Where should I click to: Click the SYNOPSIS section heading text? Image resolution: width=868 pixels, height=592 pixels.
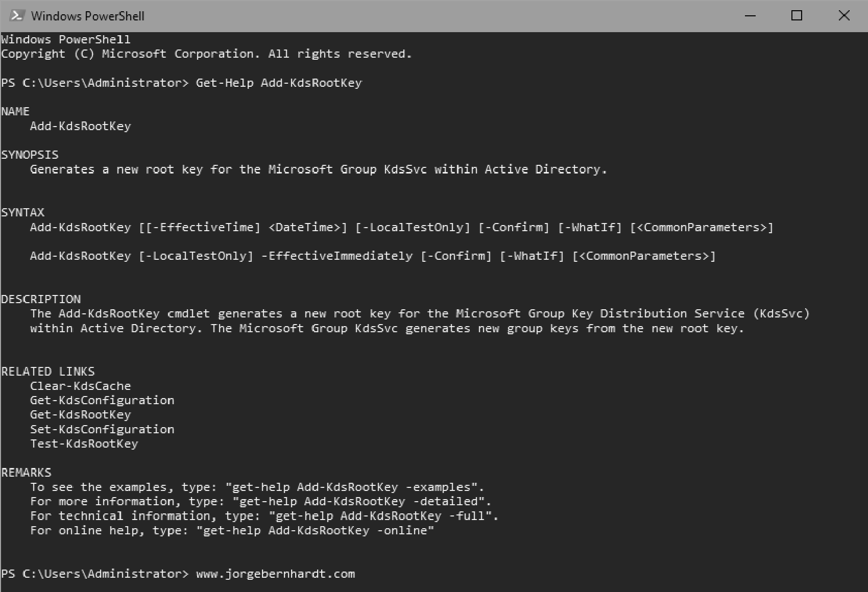[x=30, y=155]
